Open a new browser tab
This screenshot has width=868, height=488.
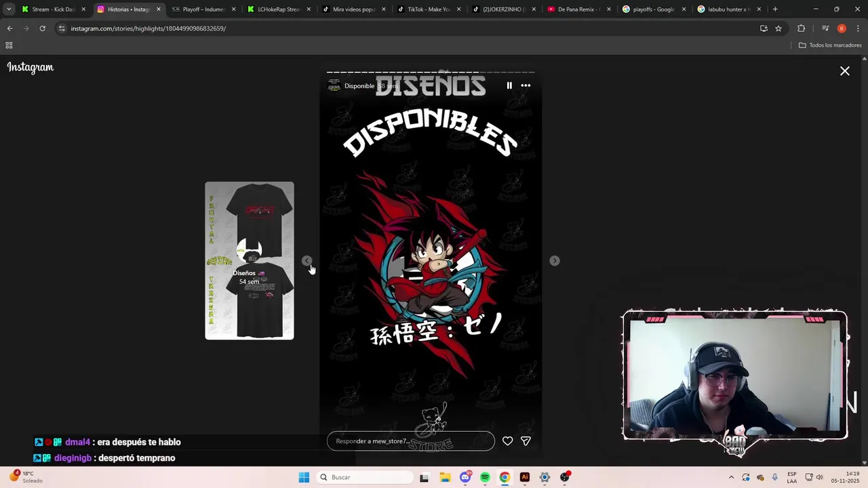[775, 9]
